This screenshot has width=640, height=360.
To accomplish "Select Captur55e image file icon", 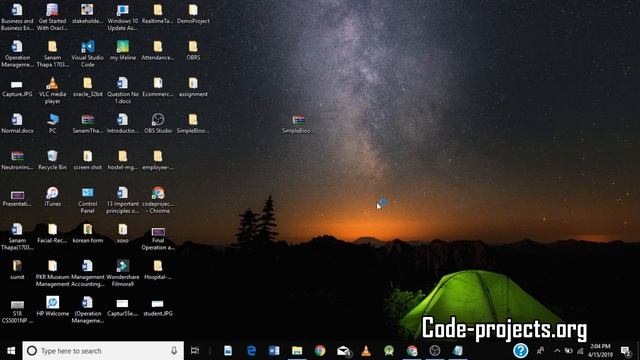I will click(x=122, y=307).
